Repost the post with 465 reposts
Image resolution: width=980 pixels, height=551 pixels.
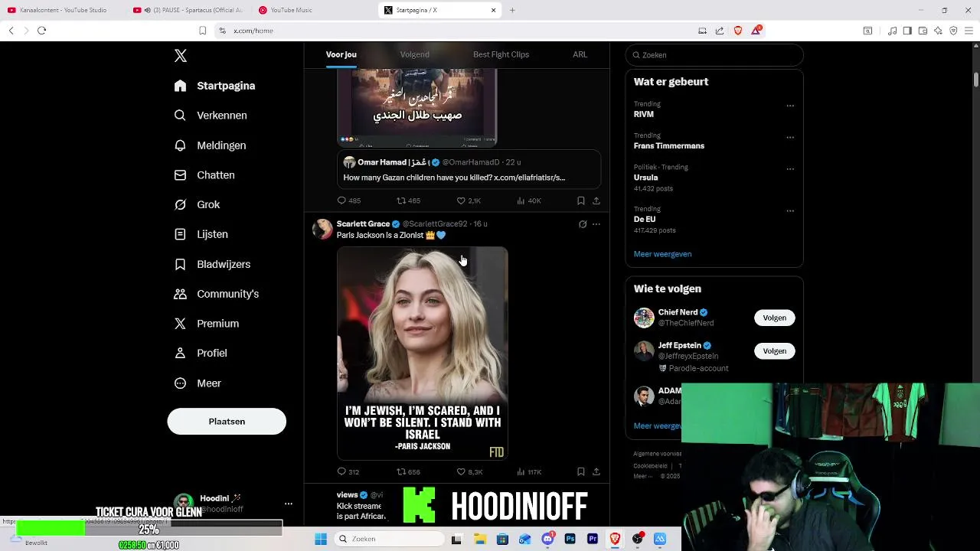pos(408,201)
